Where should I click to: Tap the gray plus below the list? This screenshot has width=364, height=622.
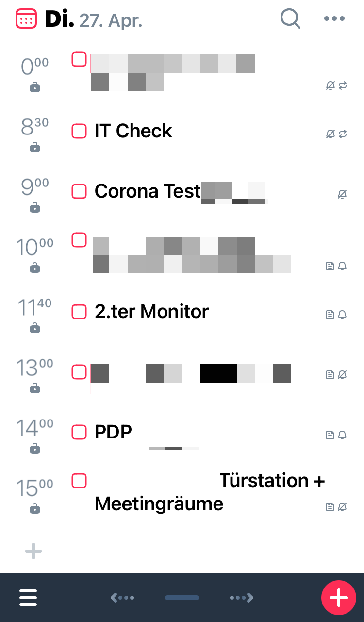coord(33,551)
